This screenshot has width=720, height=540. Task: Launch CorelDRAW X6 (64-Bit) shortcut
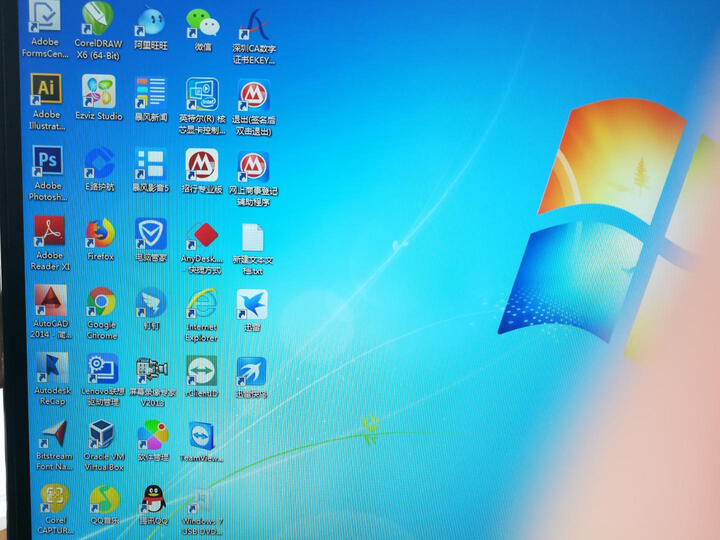[98, 17]
